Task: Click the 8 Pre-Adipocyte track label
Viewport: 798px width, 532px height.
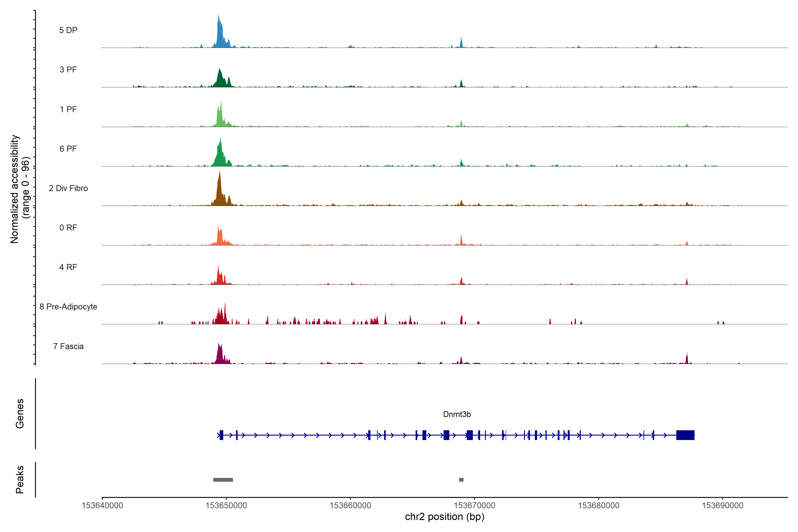Action: 68,307
